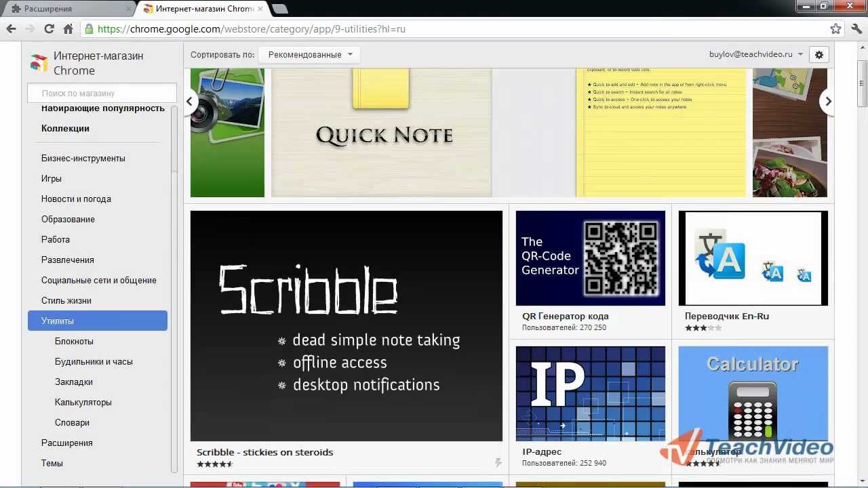Reload the page with the refresh icon
This screenshot has width=868, height=488.
coord(49,28)
